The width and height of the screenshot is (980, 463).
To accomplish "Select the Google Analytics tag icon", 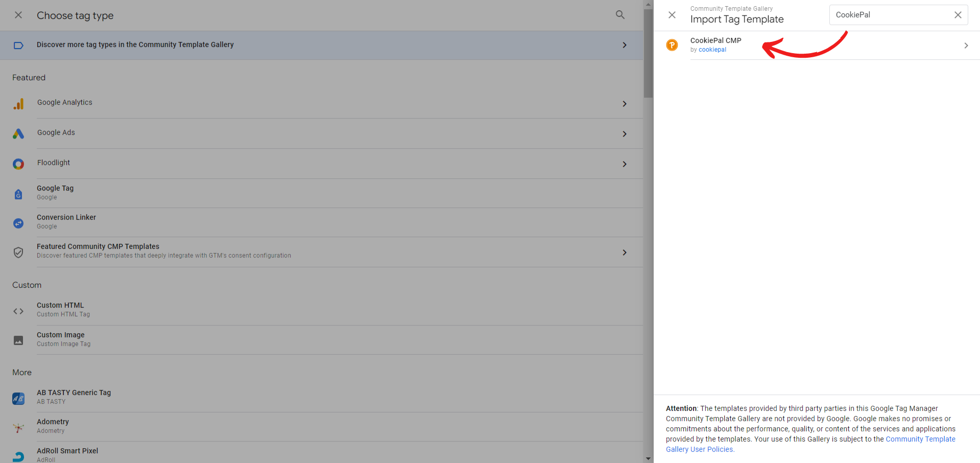I will [18, 104].
